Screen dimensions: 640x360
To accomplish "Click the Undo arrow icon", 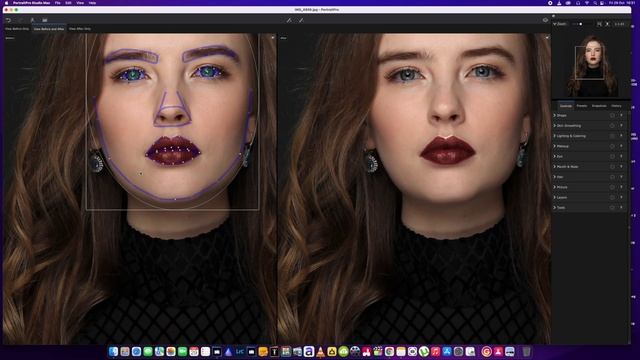I will (x=8, y=20).
